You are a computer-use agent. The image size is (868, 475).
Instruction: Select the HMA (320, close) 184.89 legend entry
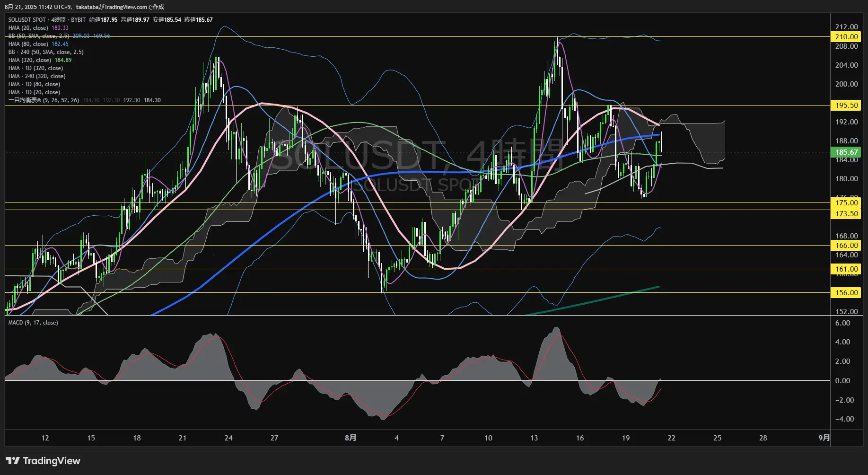(x=40, y=60)
